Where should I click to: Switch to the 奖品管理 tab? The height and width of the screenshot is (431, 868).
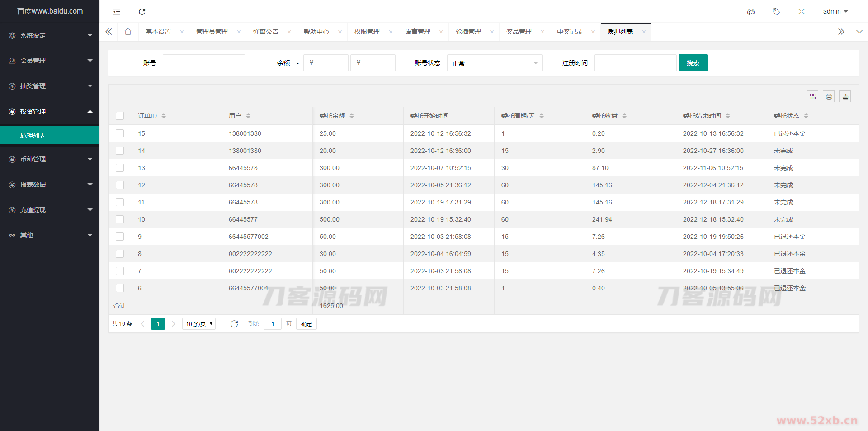tap(519, 32)
